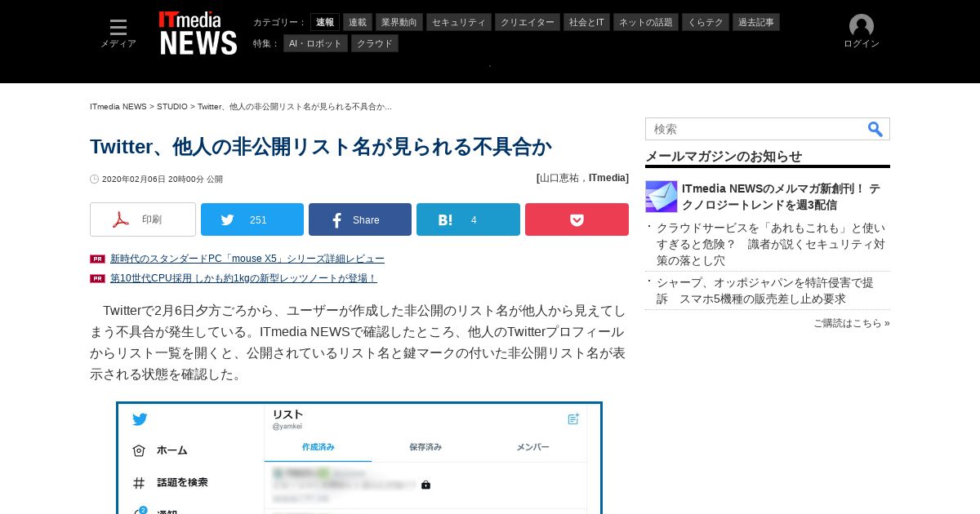
Task: Save article to Pocket button
Action: pyautogui.click(x=577, y=219)
